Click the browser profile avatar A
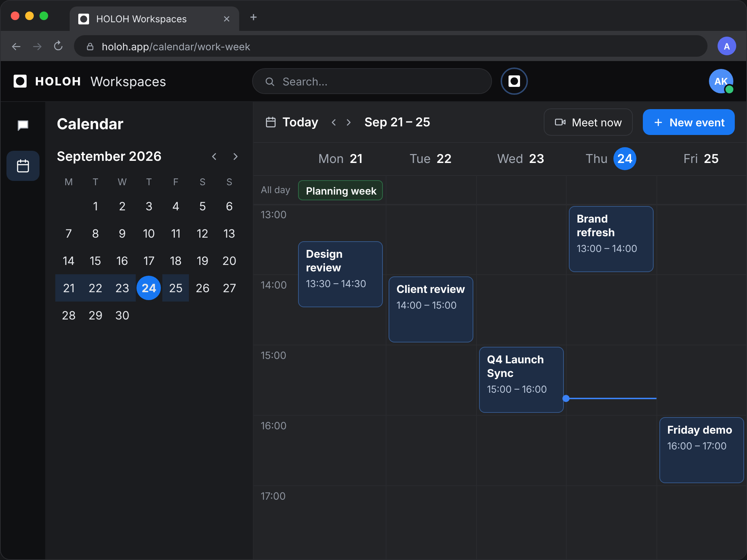 [727, 46]
